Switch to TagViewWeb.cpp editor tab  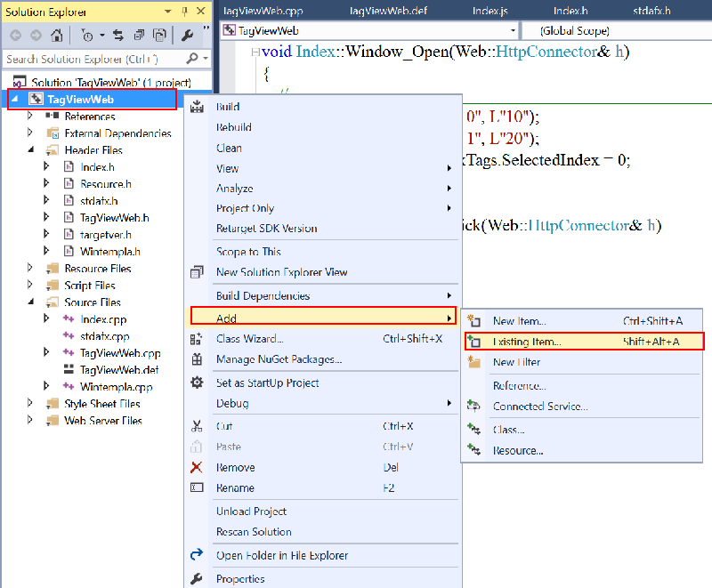263,11
